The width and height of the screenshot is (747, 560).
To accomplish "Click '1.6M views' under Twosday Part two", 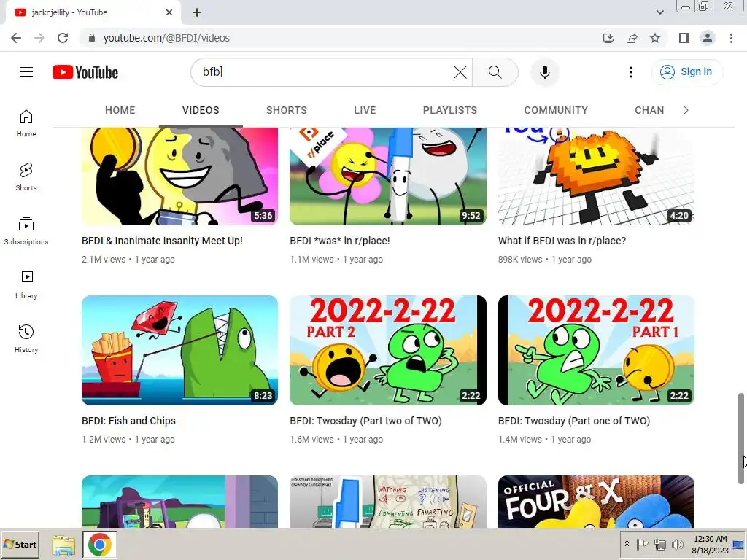I will tap(311, 440).
